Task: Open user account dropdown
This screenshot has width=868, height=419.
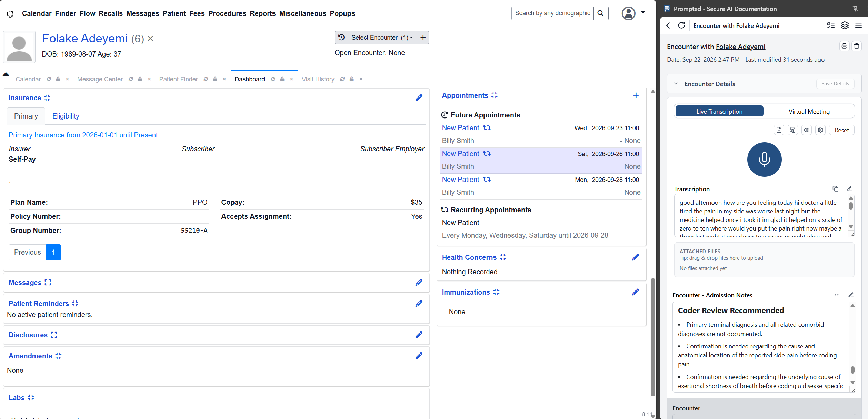Action: point(633,13)
